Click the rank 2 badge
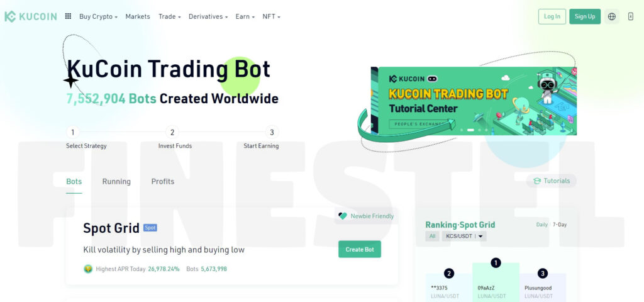 (x=449, y=274)
